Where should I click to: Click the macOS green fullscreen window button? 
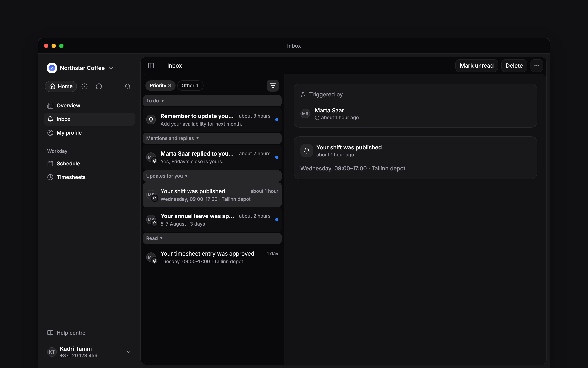pos(62,46)
